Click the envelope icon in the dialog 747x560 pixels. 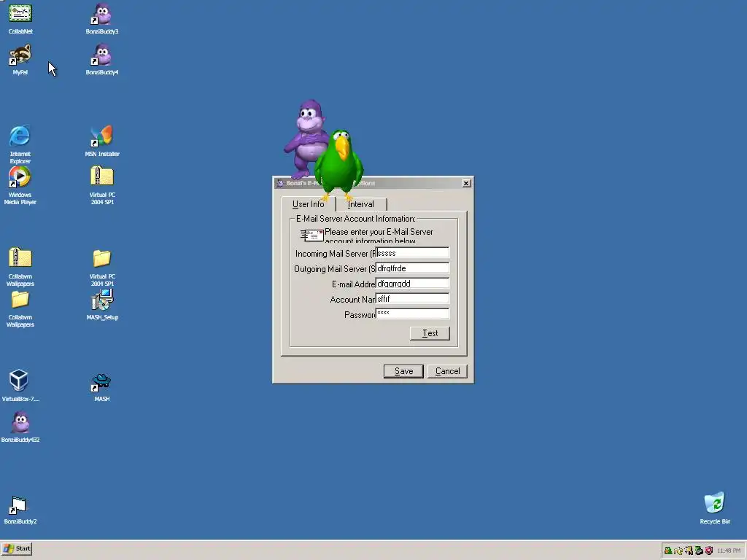pyautogui.click(x=312, y=235)
